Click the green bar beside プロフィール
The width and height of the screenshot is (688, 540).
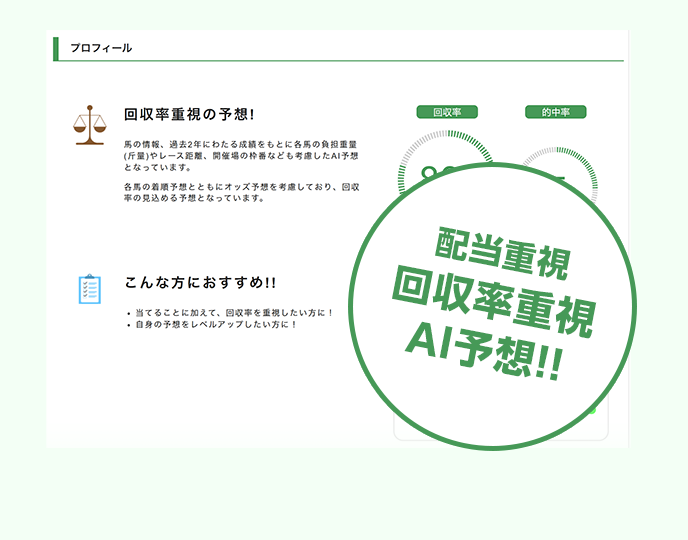[x=56, y=48]
